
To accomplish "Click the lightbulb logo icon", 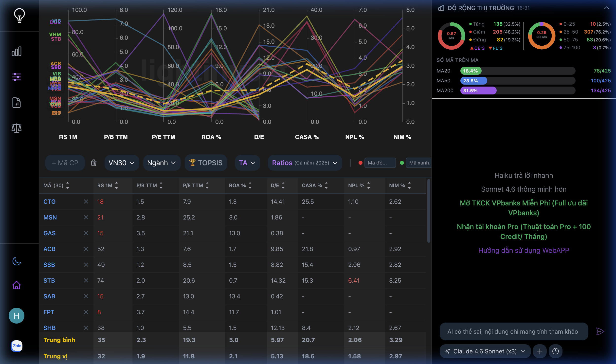I will point(19,15).
